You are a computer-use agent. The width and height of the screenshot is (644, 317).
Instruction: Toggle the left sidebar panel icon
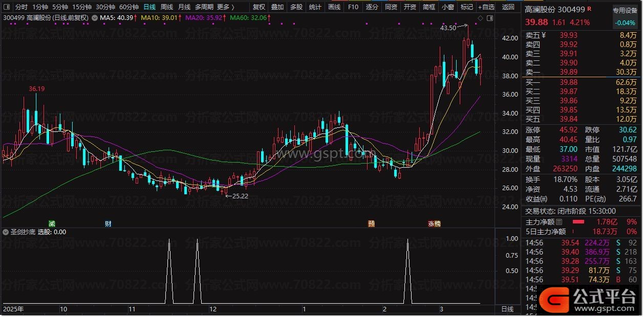tap(6, 7)
